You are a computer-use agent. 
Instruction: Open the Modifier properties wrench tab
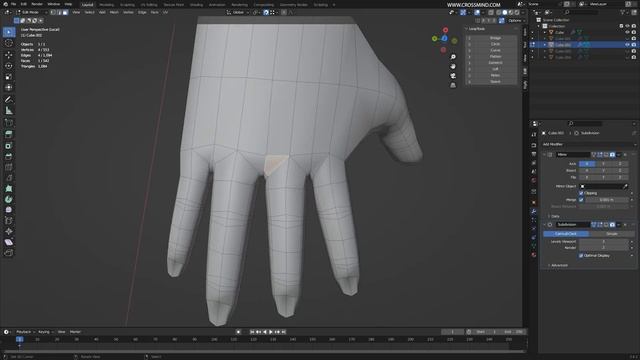pos(534,211)
